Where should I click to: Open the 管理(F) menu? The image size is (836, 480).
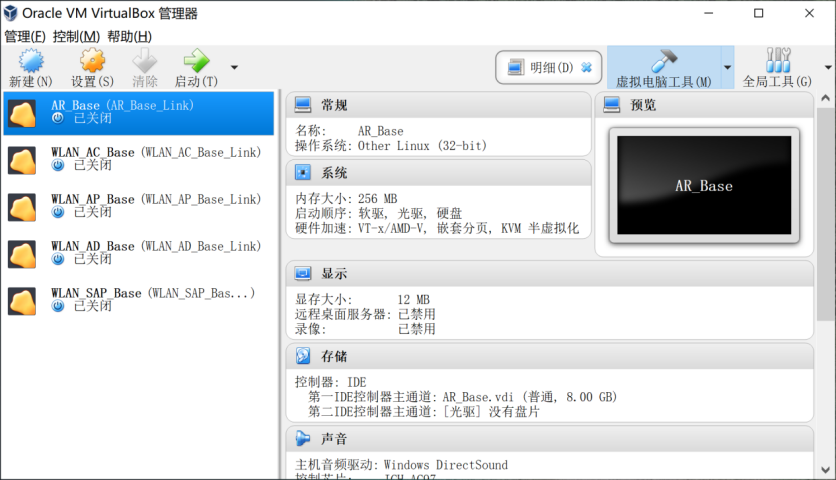click(25, 36)
